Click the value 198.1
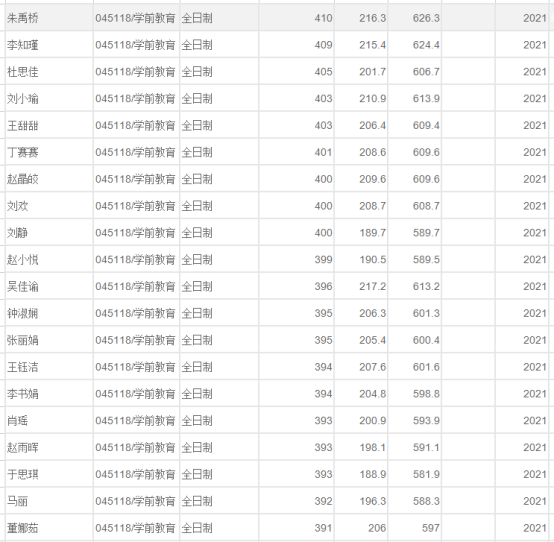 click(x=373, y=448)
